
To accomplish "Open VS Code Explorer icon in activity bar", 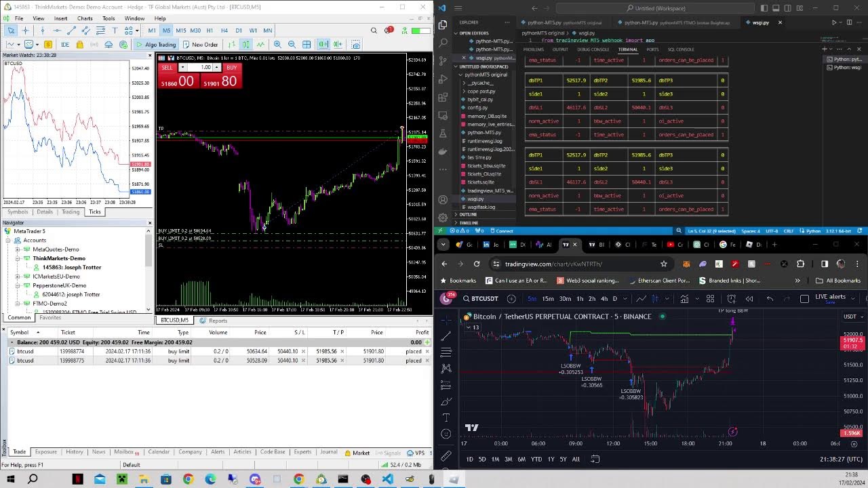I will pyautogui.click(x=443, y=25).
